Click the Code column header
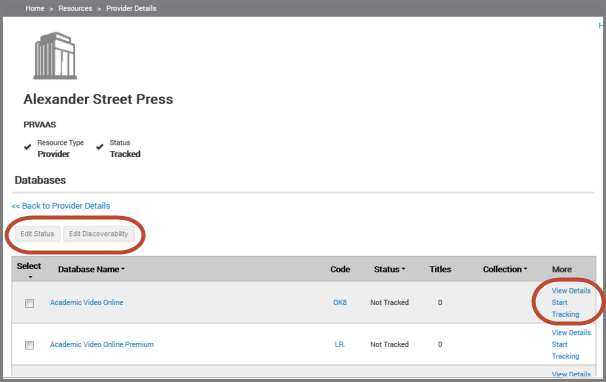Image resolution: width=606 pixels, height=382 pixels. pyautogui.click(x=340, y=269)
